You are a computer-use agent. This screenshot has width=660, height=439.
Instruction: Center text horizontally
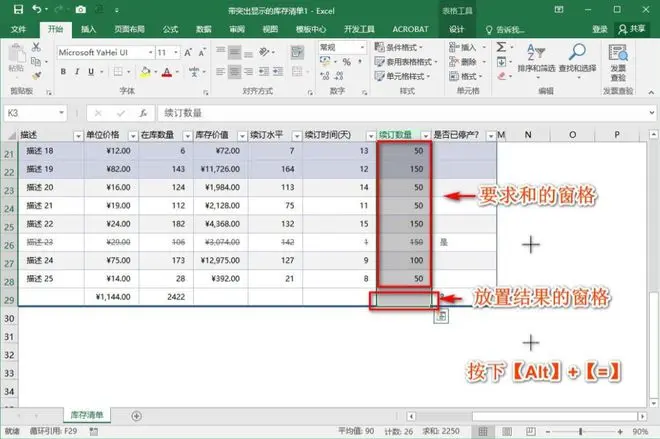click(234, 72)
